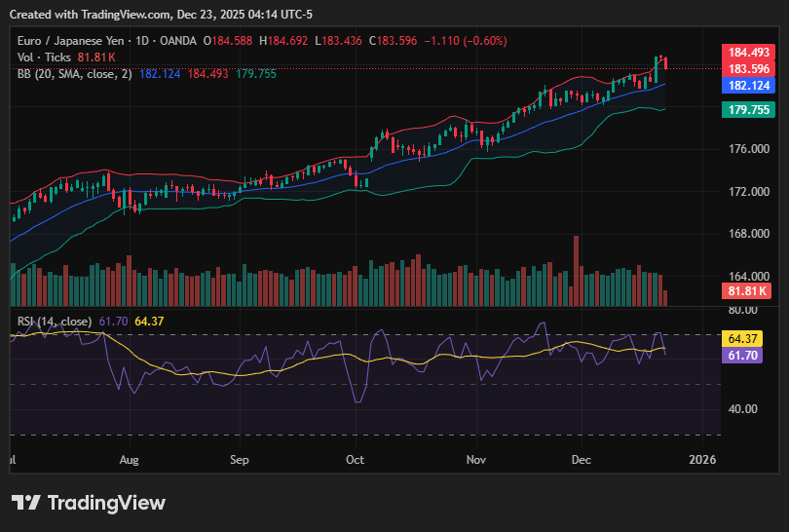This screenshot has width=789, height=532.
Task: Click the 2026 label on time axis
Action: pyautogui.click(x=701, y=459)
